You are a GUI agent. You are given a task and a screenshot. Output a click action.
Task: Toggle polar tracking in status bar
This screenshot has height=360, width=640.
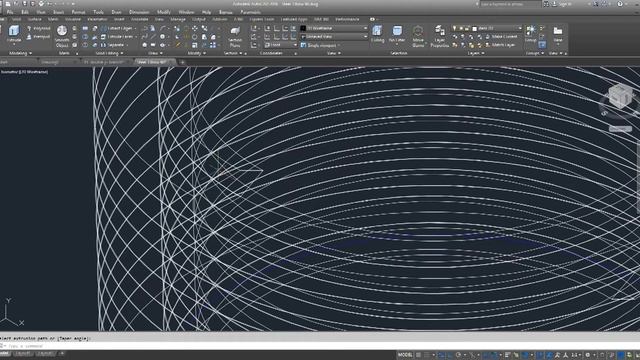click(458, 355)
